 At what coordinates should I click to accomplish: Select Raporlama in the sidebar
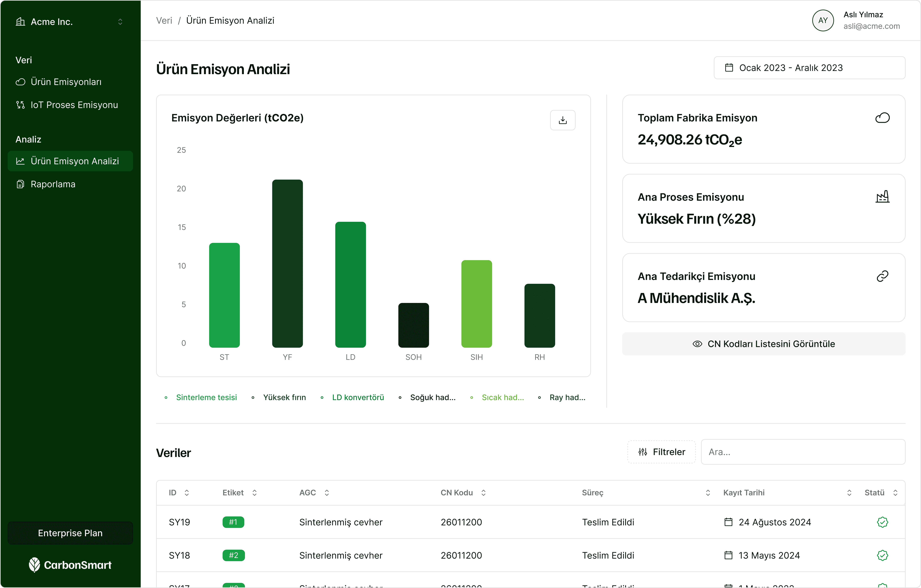[53, 184]
